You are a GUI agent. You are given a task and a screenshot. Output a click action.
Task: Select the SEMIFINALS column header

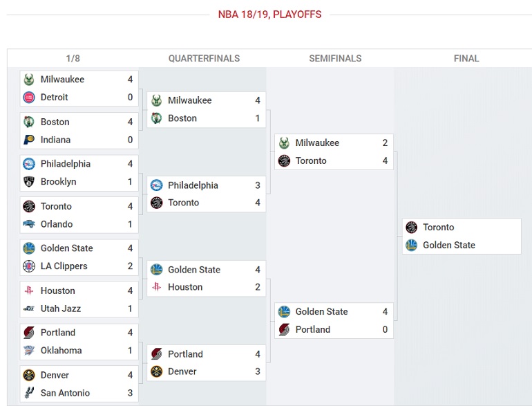pyautogui.click(x=335, y=58)
